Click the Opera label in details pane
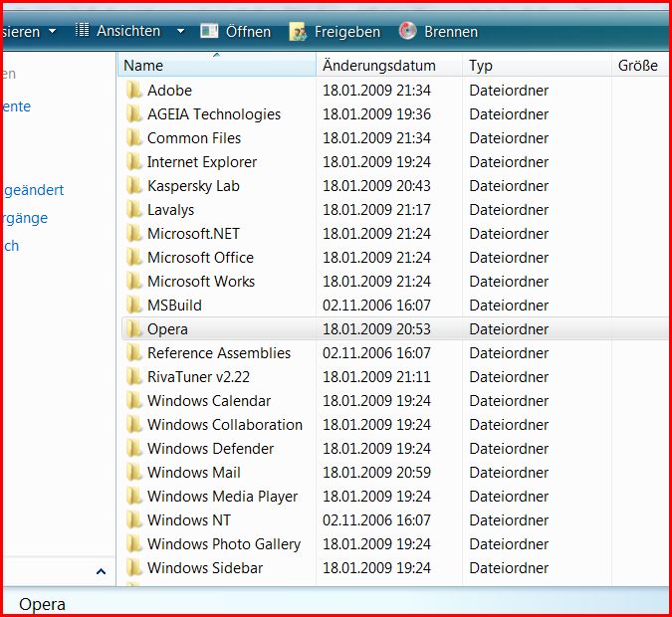 click(43, 605)
